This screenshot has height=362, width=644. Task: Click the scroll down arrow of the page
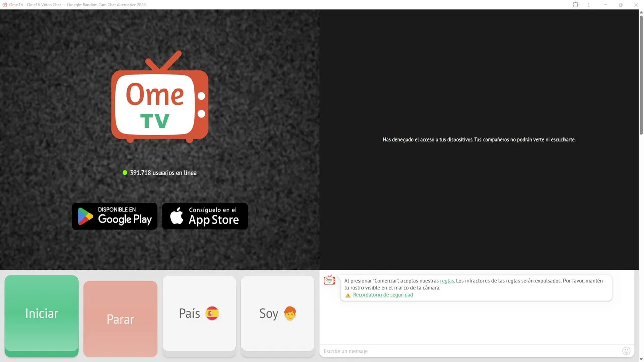click(x=641, y=359)
